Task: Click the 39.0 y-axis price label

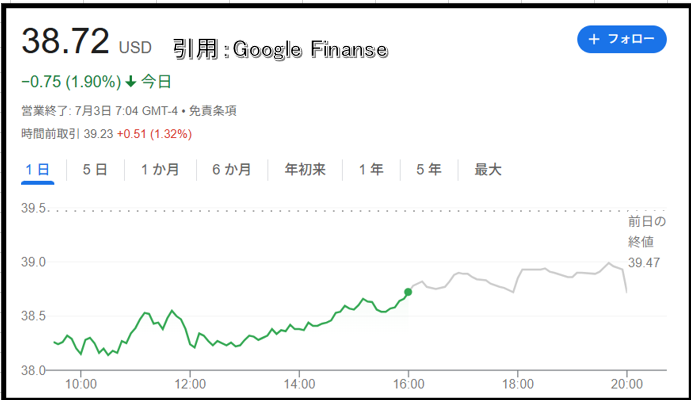Action: pyautogui.click(x=33, y=262)
